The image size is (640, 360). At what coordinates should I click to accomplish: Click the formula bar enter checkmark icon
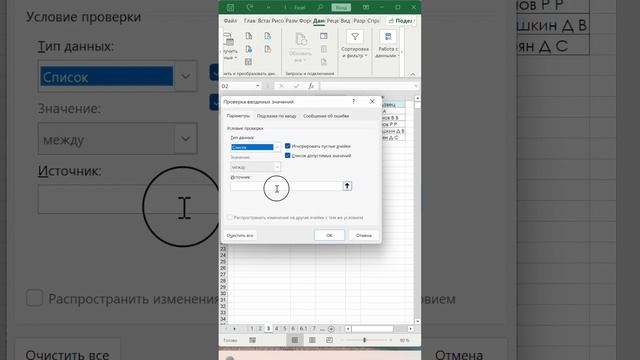(x=296, y=86)
